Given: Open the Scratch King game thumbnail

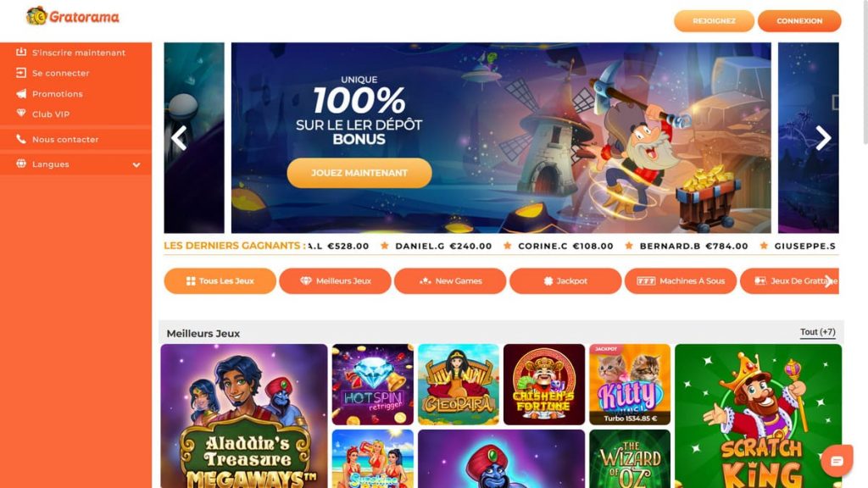Looking at the screenshot, I should point(758,416).
